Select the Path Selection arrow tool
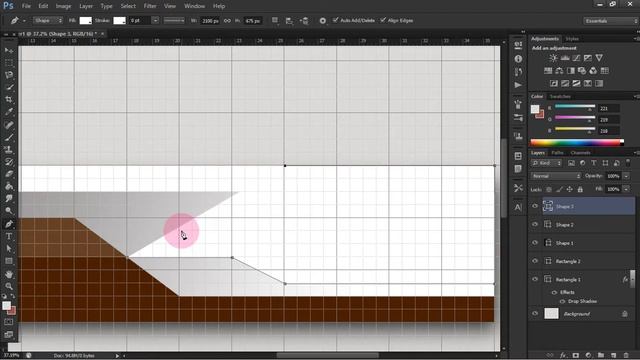This screenshot has width=640, height=360. tap(9, 248)
